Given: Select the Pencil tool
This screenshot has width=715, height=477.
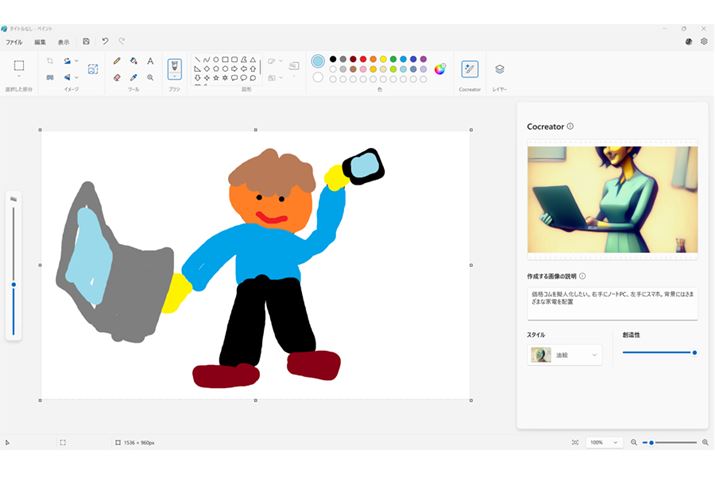Looking at the screenshot, I should coord(117,61).
